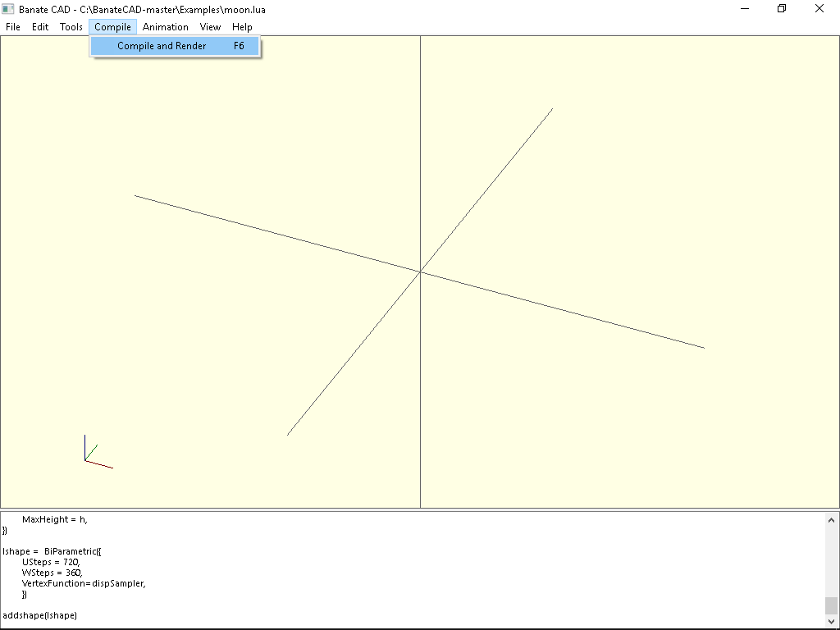840x630 pixels.
Task: Open the File menu
Action: pyautogui.click(x=12, y=26)
